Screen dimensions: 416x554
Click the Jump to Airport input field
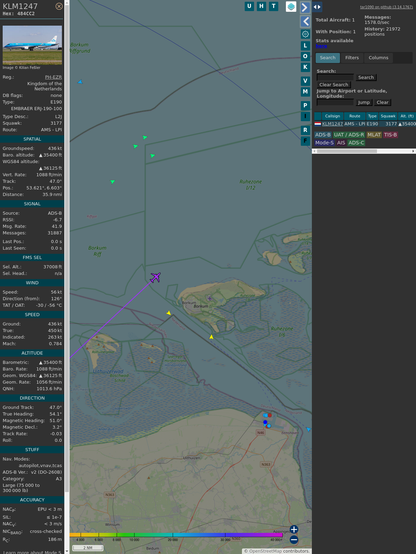click(335, 102)
